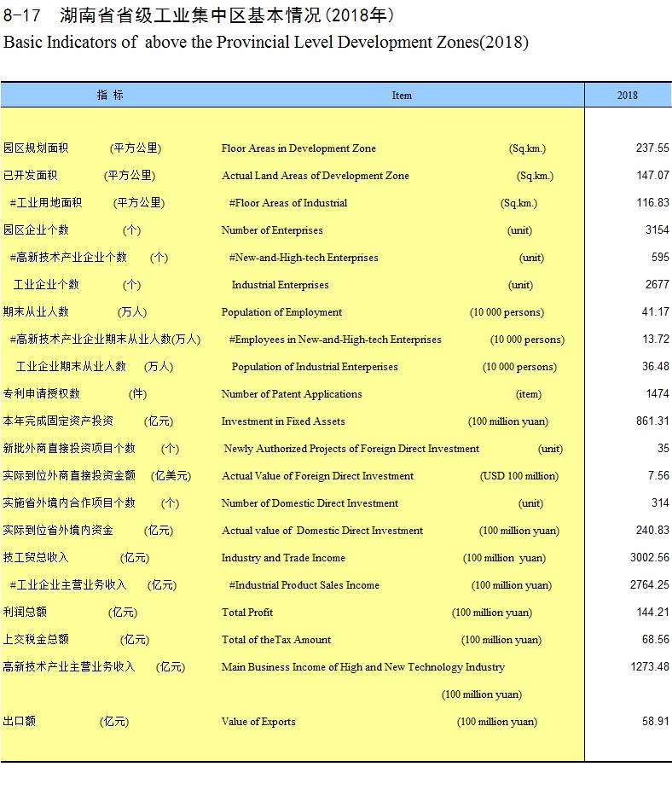The height and width of the screenshot is (790, 672).
Task: Click 'Number of Domestic Direct Investment' label
Action: pos(310,502)
